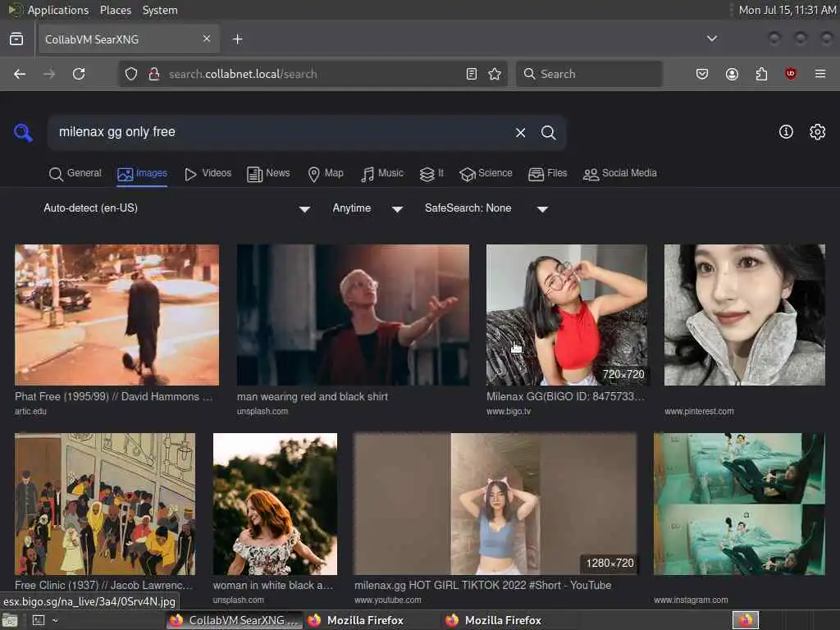Open the instagram.com teal room thumbnail

(739, 504)
